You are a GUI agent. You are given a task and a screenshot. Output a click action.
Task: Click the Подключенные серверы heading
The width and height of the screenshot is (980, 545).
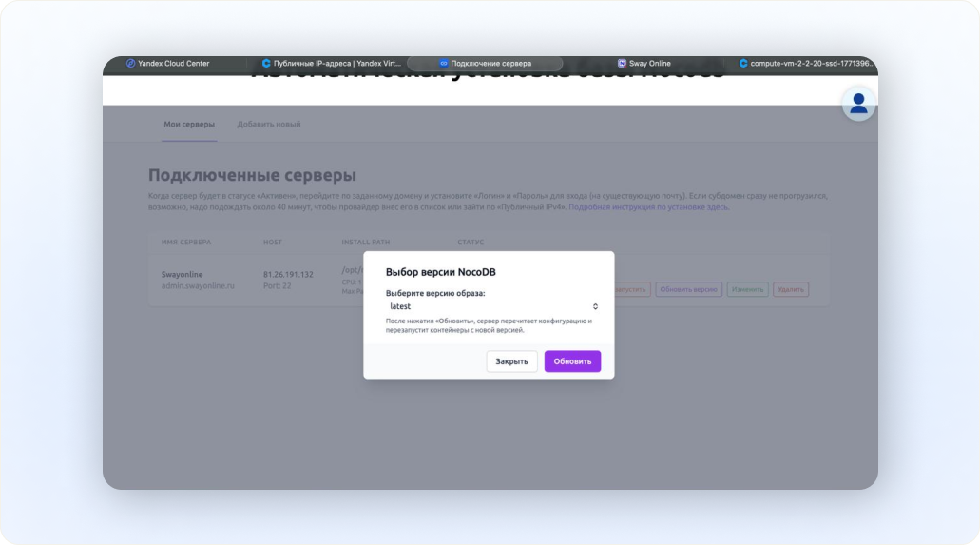(x=252, y=175)
